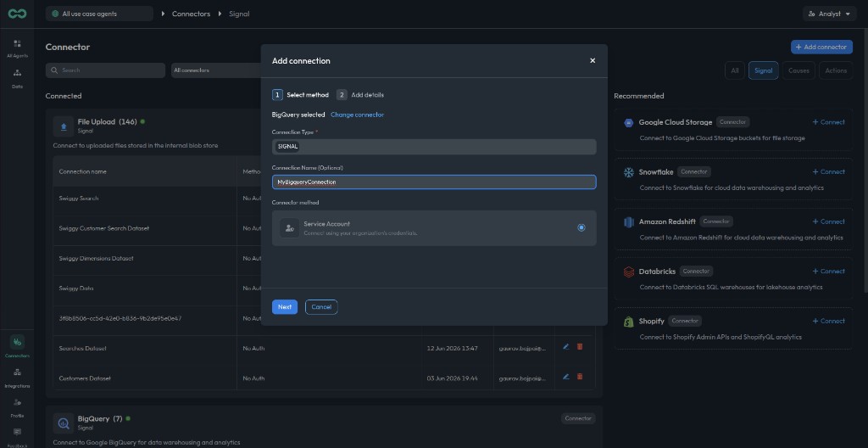
Task: Click the Shopify logo icon
Action: coord(628,322)
